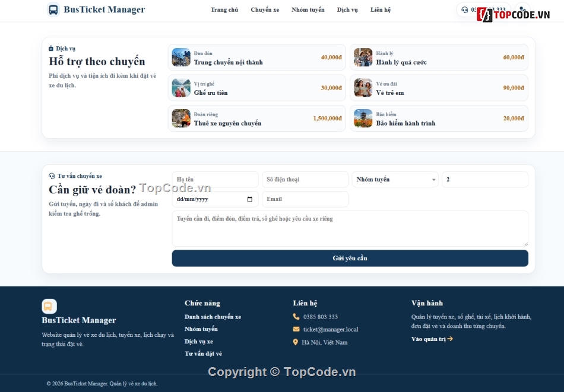Click the textarea resize grip handle

coord(526,244)
